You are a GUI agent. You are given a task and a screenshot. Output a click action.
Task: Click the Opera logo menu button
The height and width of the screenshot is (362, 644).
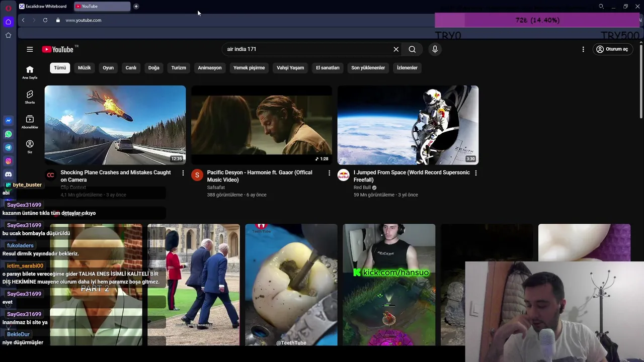click(x=8, y=8)
